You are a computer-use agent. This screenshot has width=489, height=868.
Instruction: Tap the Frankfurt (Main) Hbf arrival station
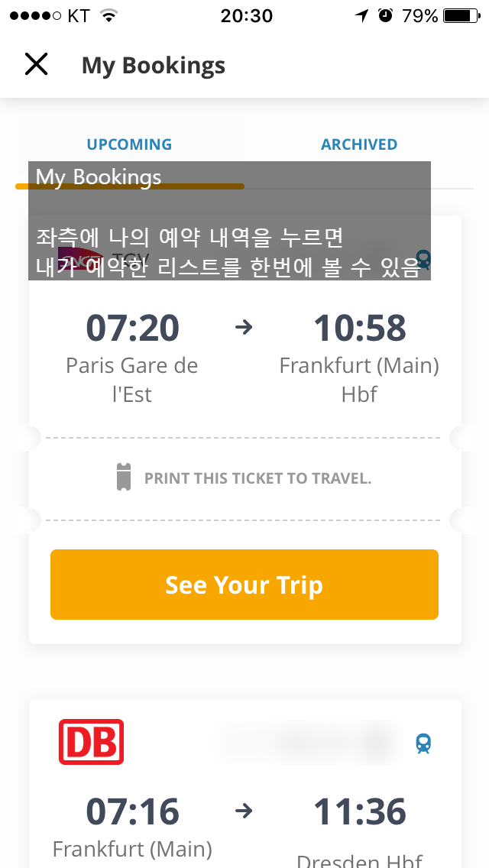pyautogui.click(x=359, y=380)
